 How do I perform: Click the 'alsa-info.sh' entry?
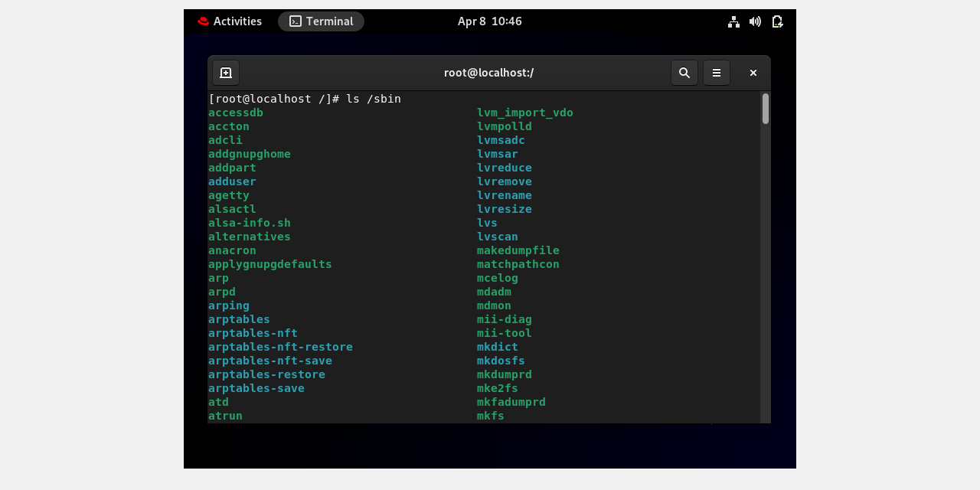(x=250, y=223)
